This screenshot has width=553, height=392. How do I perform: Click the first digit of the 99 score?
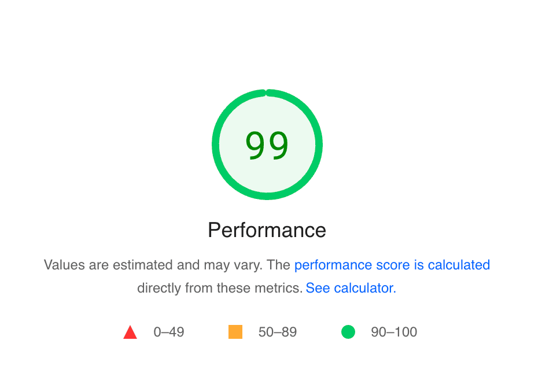coord(256,145)
